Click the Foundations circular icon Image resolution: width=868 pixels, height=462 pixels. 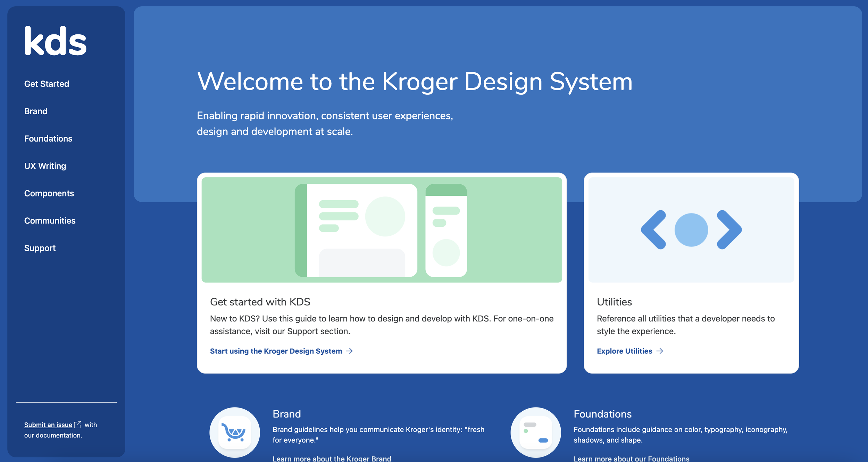pyautogui.click(x=535, y=432)
